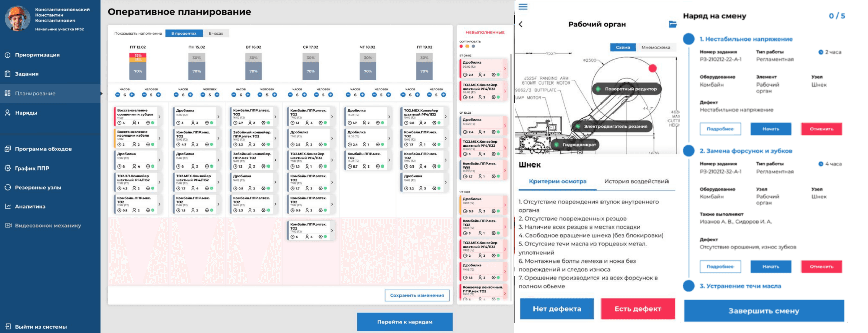Click the График ППР gear icon

coord(8,168)
